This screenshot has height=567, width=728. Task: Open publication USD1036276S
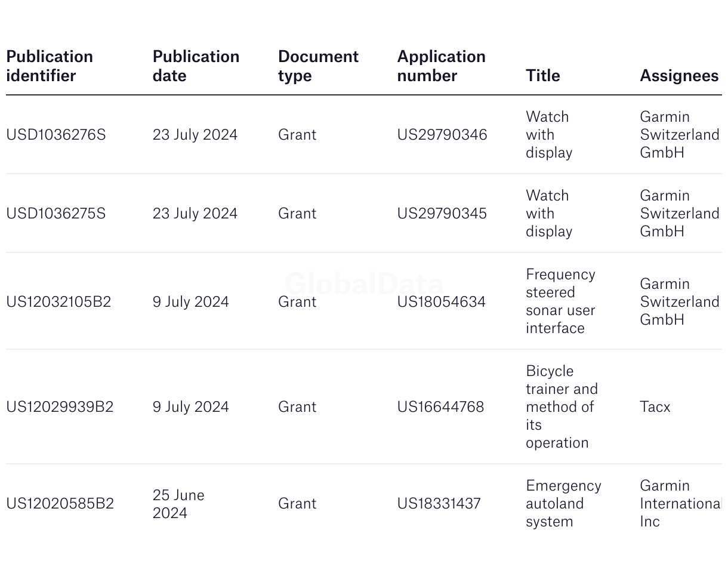coord(56,135)
